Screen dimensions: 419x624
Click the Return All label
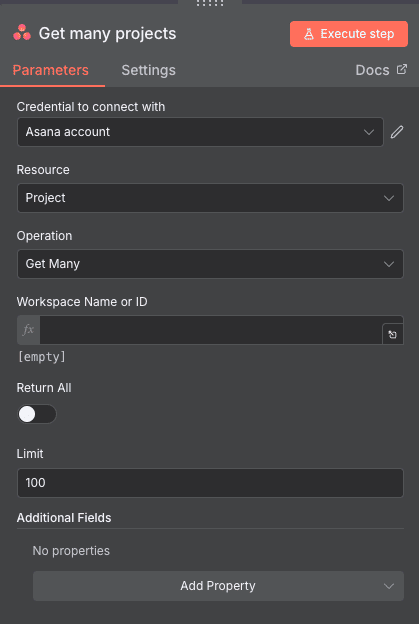coord(44,388)
